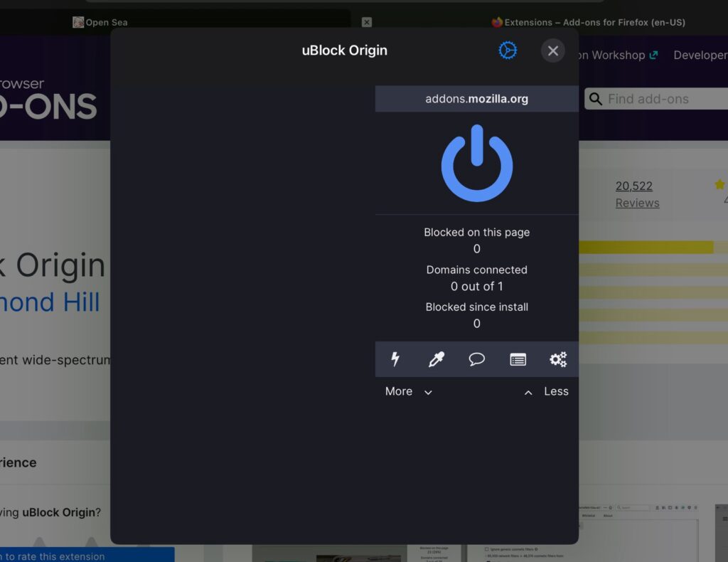Open extension settings gear in popup header

(x=508, y=51)
